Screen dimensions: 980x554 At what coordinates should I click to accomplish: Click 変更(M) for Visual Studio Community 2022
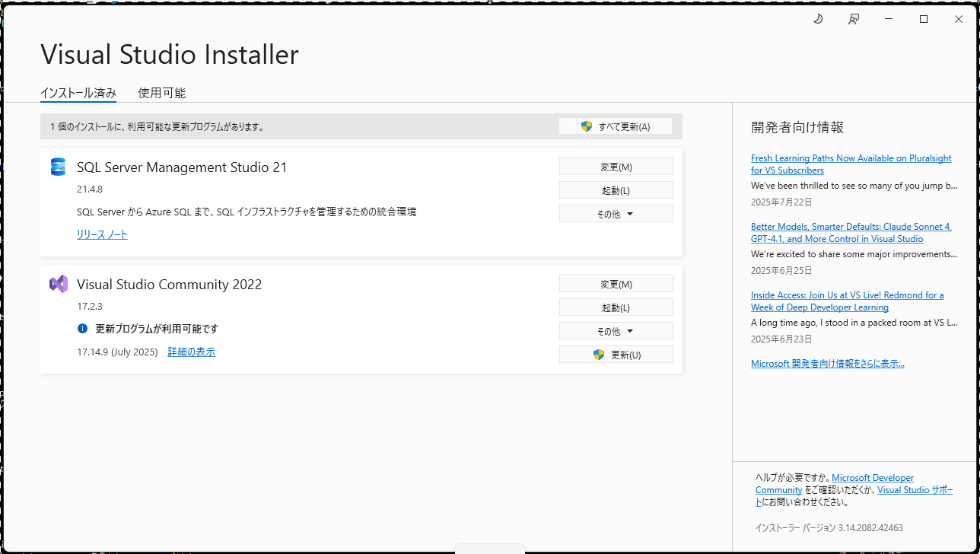pyautogui.click(x=616, y=284)
